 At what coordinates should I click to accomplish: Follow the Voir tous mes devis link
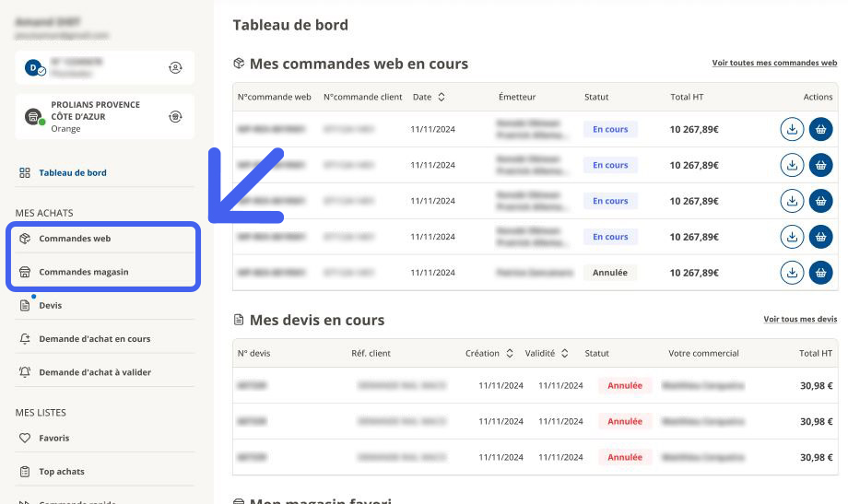[x=800, y=319]
